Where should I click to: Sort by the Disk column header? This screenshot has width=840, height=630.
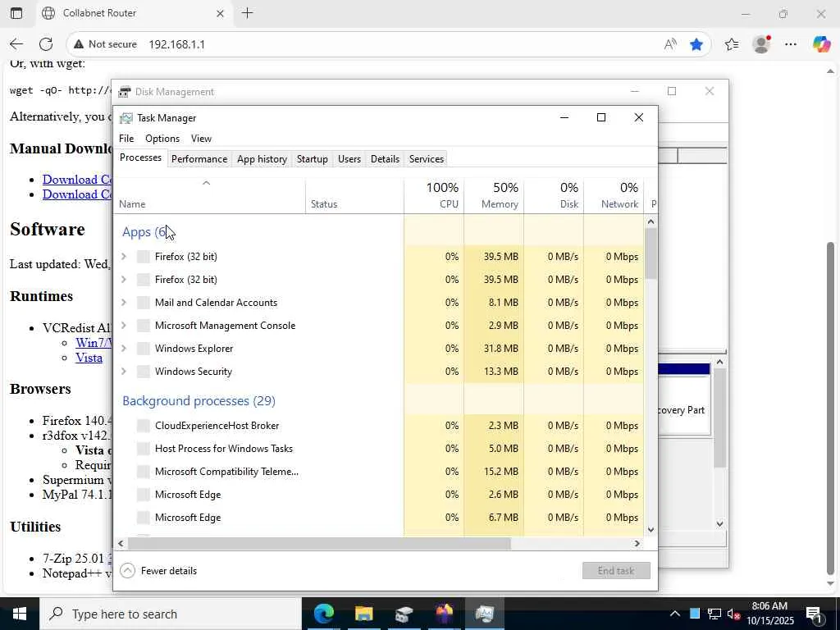point(554,195)
